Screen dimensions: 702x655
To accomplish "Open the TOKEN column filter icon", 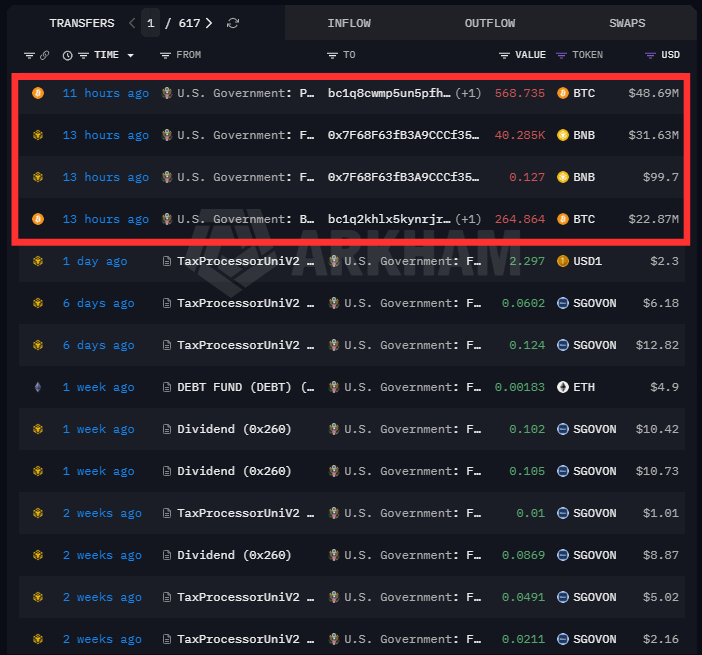I will pyautogui.click(x=561, y=56).
